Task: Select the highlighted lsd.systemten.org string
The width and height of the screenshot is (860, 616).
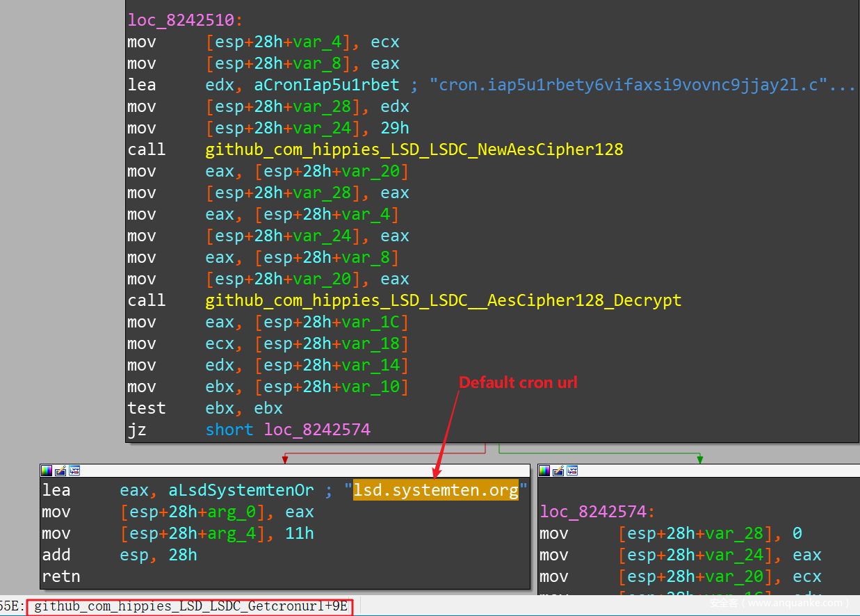Action: pos(436,490)
